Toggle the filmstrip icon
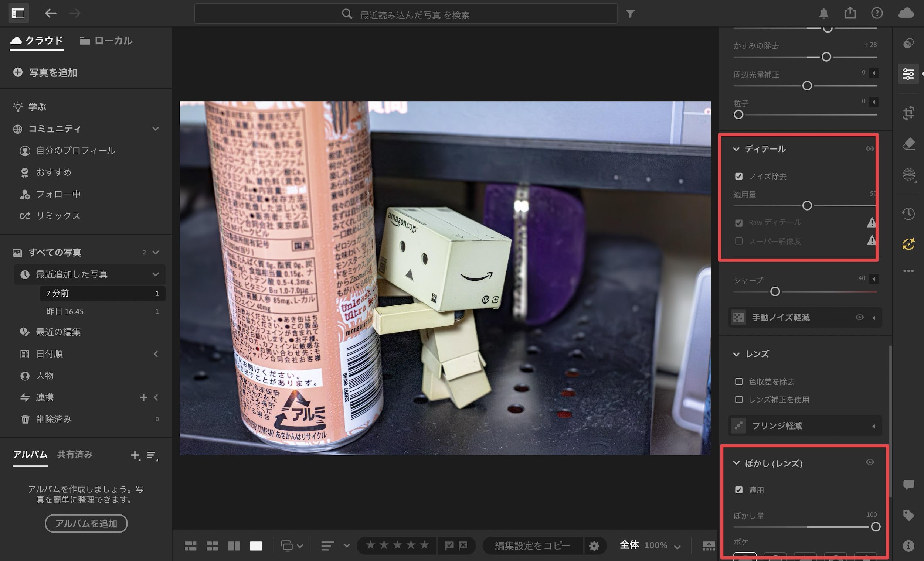Image resolution: width=924 pixels, height=561 pixels. (x=709, y=546)
